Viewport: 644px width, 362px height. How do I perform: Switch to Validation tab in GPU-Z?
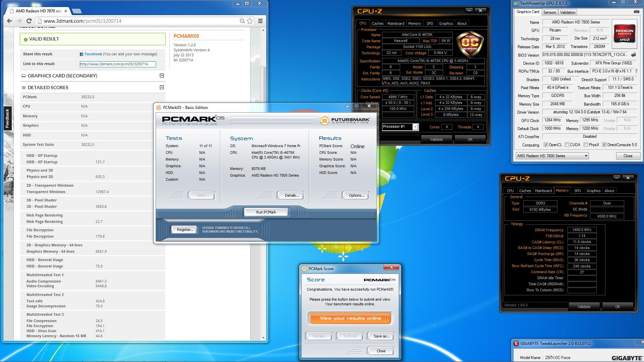[x=568, y=12]
